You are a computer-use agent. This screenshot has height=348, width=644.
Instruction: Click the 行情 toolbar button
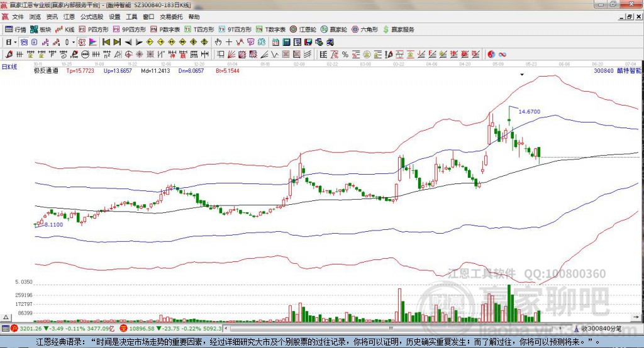pyautogui.click(x=16, y=30)
